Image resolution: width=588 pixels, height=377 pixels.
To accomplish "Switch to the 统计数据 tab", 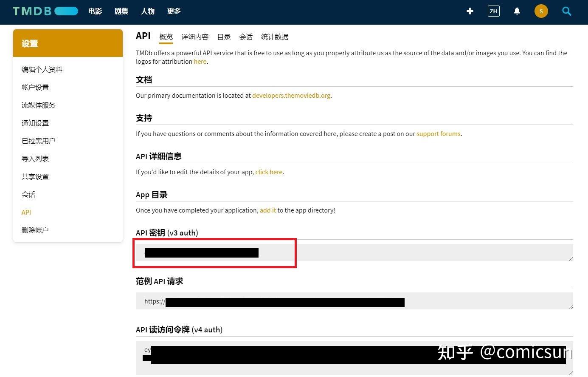I will pyautogui.click(x=275, y=37).
